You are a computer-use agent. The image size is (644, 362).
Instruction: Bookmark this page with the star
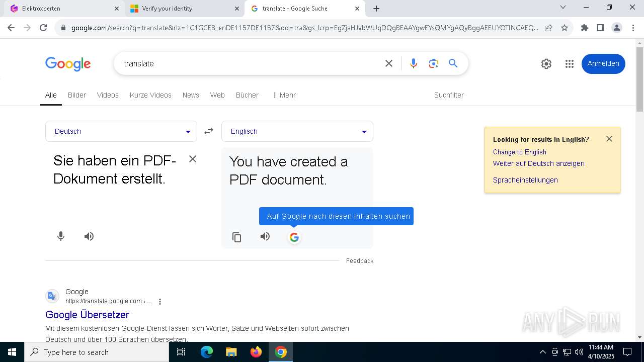click(x=565, y=28)
